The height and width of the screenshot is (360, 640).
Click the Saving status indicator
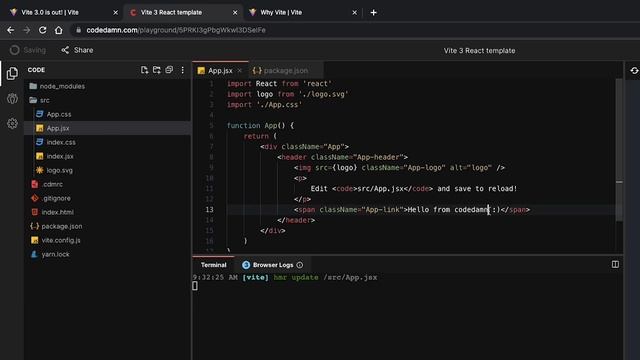tap(28, 50)
